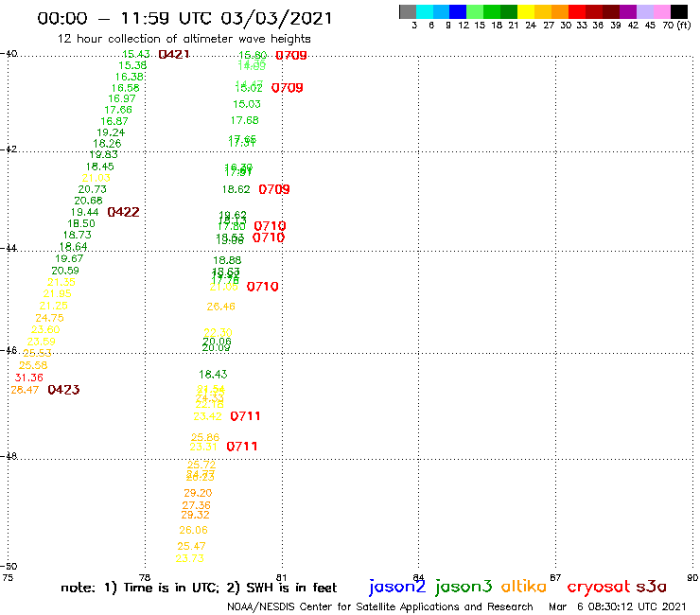Click the 26.06 wave height value
This screenshot has height=615, width=700.
tap(193, 530)
